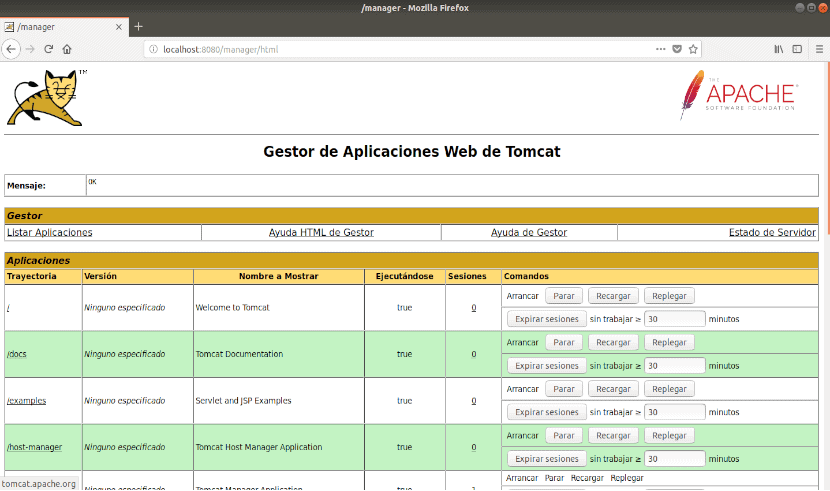Click idle minutes field for /examples row

(x=674, y=412)
